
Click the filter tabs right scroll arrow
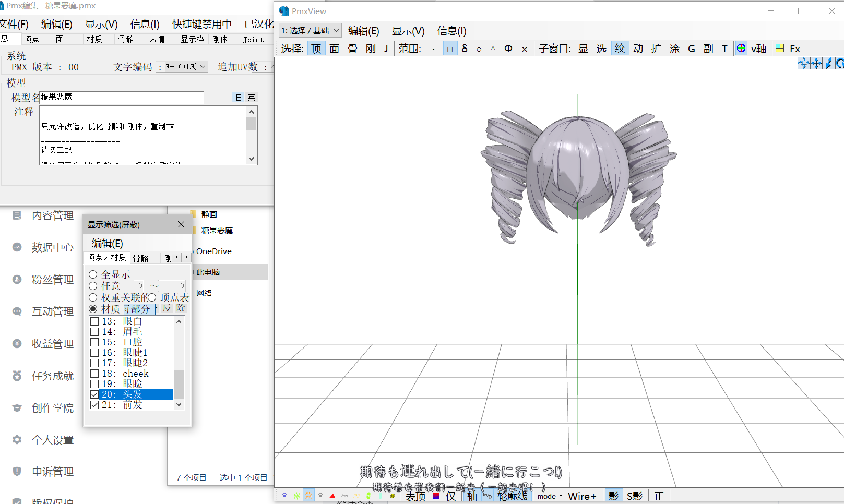click(x=187, y=257)
